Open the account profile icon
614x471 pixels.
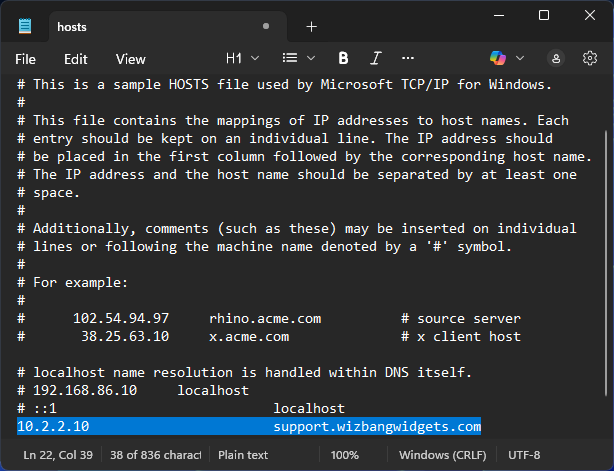click(x=556, y=59)
